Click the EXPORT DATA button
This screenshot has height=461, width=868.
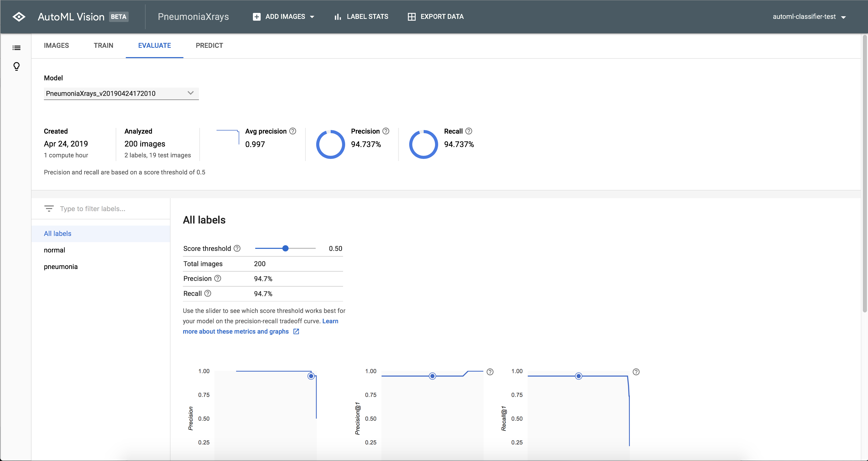[435, 17]
